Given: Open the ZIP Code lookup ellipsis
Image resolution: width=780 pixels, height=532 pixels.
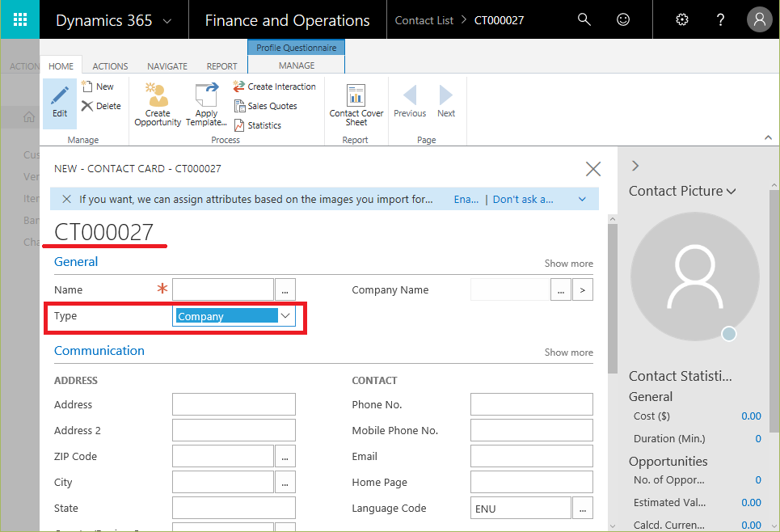Looking at the screenshot, I should [285, 456].
